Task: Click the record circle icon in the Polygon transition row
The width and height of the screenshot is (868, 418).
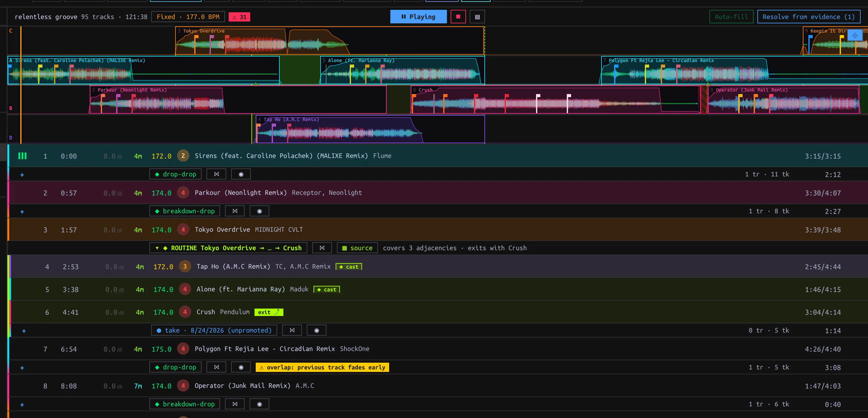Action: 241,367
